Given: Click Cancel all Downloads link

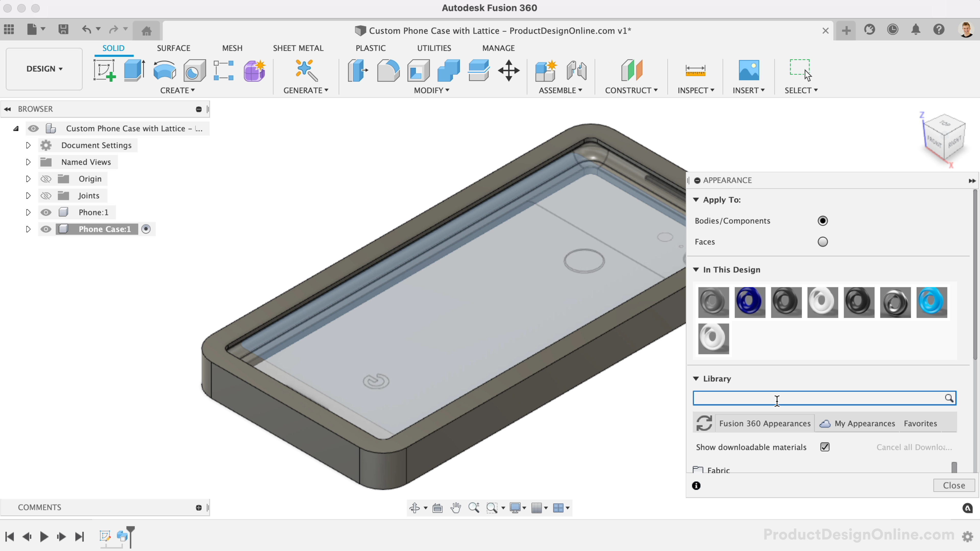Looking at the screenshot, I should [x=914, y=447].
